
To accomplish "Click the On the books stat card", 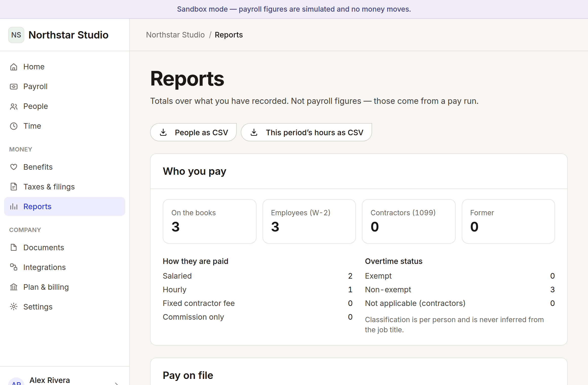I will pyautogui.click(x=210, y=221).
